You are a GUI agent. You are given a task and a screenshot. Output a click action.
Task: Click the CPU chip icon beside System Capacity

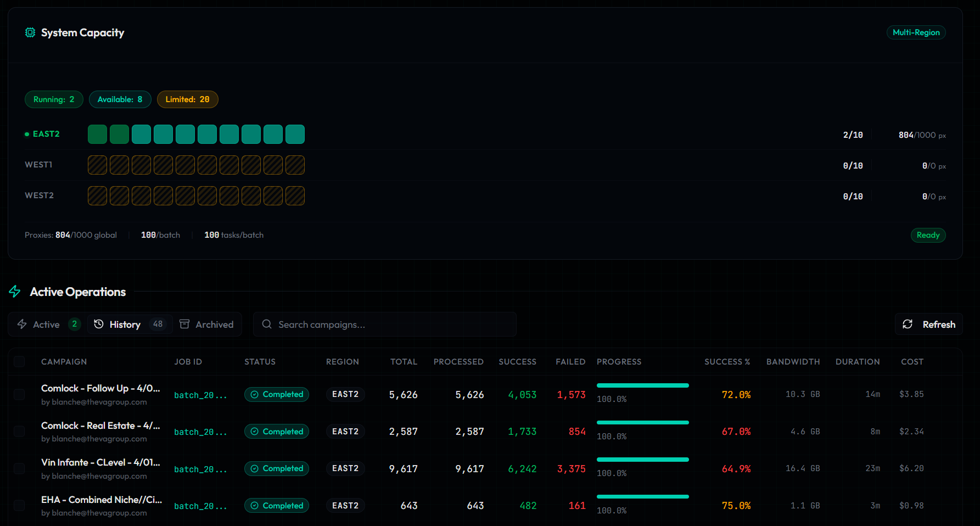tap(30, 32)
